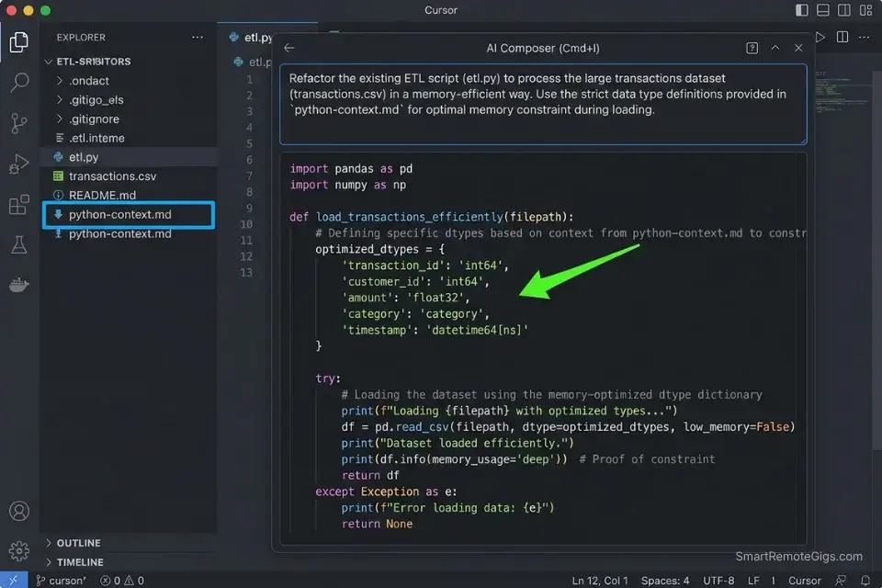Open the Extensions icon
The image size is (882, 588).
[x=19, y=205]
